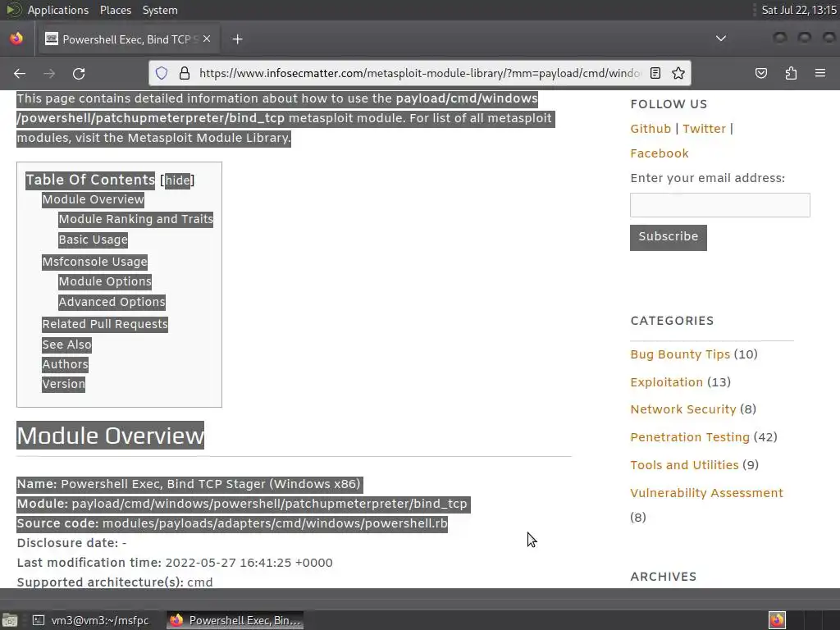
Task: Open Network Security category
Action: pyautogui.click(x=683, y=409)
